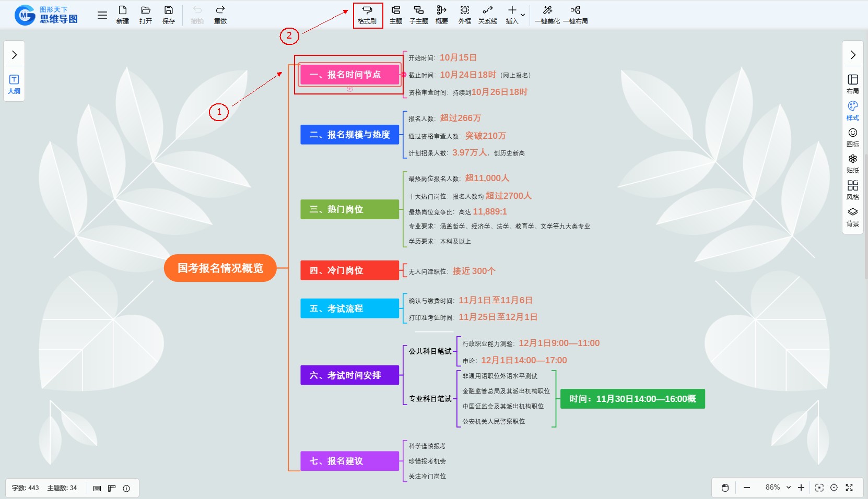Screen dimensions: 868x499
Task: Toggle fullscreen mode in bottom-right
Action: [x=849, y=488]
